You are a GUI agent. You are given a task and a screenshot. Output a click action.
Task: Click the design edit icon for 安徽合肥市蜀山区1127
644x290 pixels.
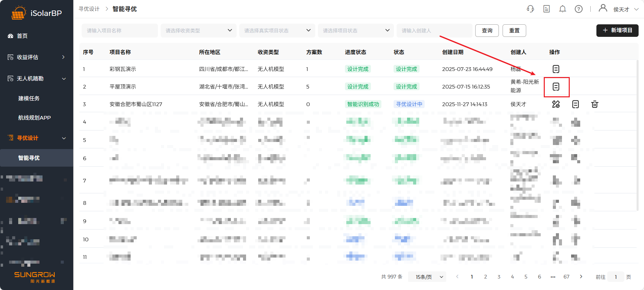(x=556, y=104)
